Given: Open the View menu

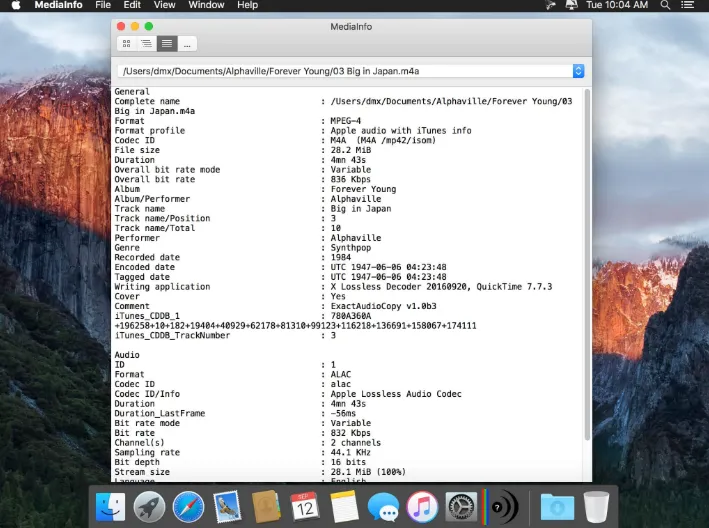Looking at the screenshot, I should pos(164,5).
